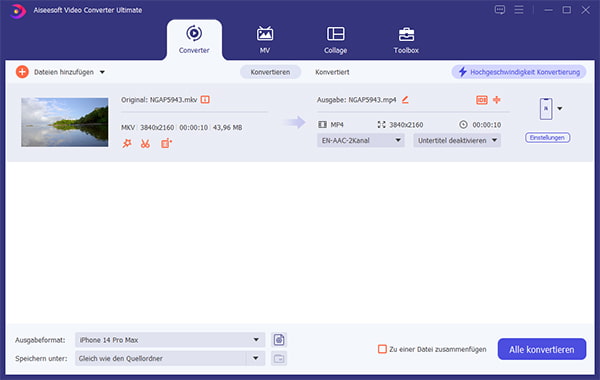Screen dimensions: 600x380
Task: Click the orange plus icon beside output name
Action: click(x=497, y=100)
